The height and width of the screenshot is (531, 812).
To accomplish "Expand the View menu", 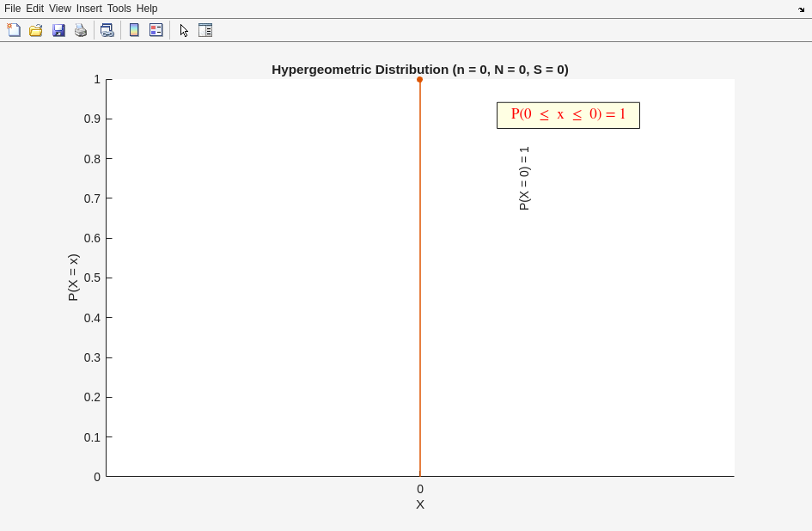I will (x=59, y=9).
